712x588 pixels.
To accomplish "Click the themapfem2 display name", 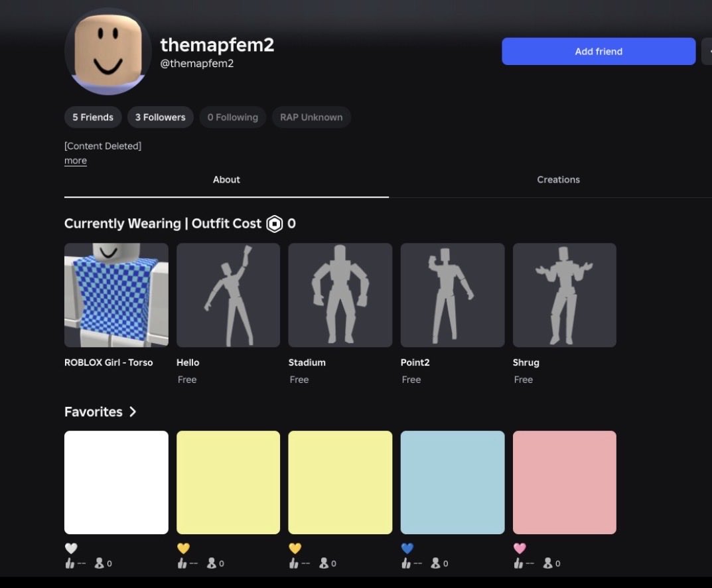I will [x=218, y=45].
